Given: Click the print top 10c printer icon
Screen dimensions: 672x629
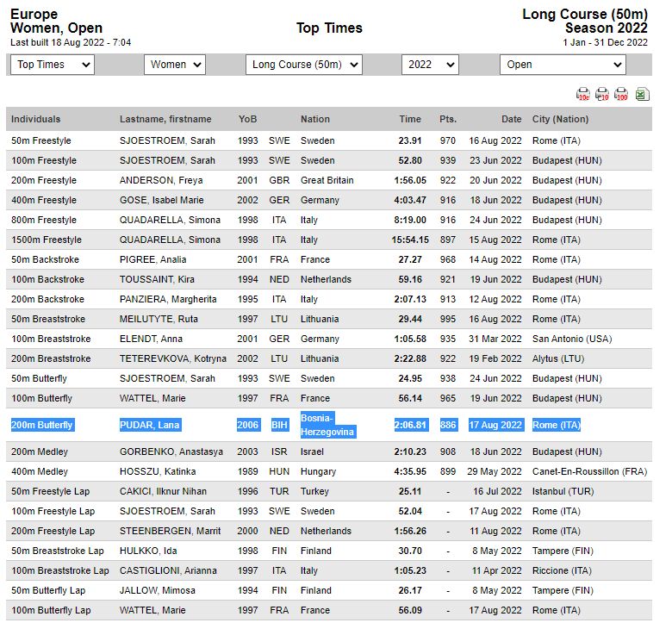Looking at the screenshot, I should coord(583,94).
